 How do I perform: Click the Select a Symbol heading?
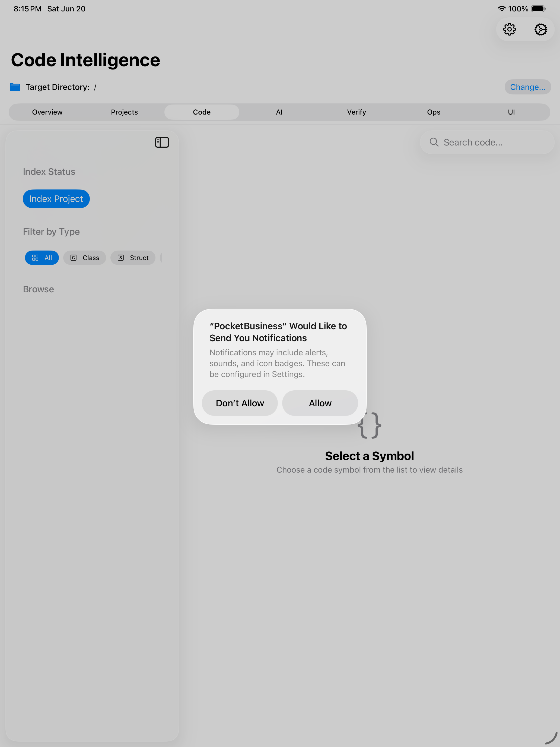pos(370,456)
